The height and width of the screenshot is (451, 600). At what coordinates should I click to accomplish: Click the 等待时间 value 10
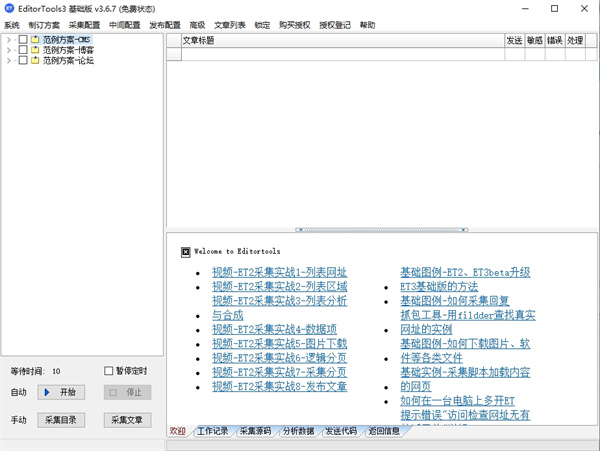pos(56,371)
